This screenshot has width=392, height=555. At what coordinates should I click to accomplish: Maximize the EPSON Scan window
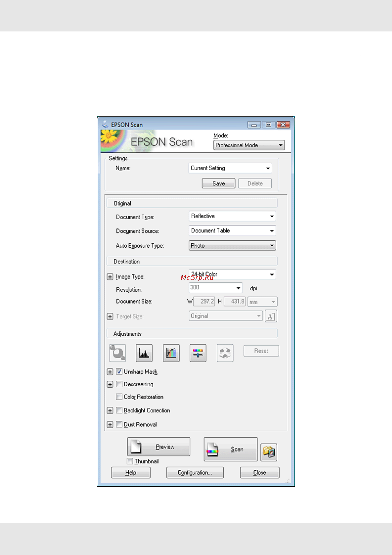(268, 125)
